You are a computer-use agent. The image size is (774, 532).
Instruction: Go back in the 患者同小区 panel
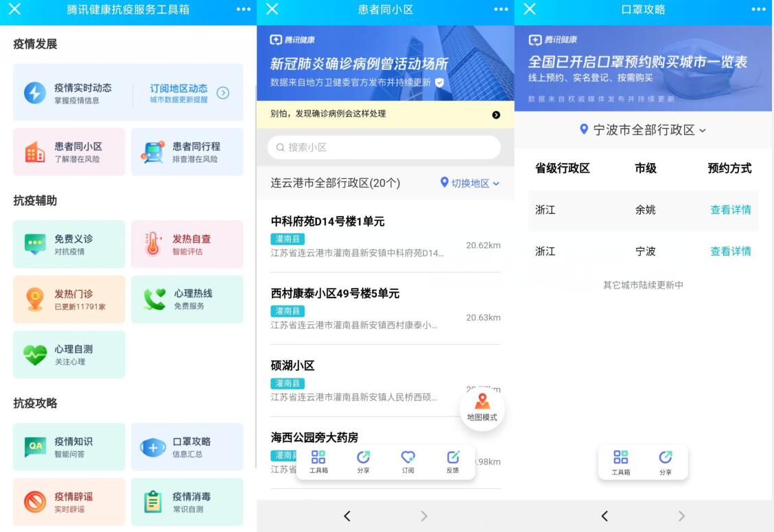347,516
